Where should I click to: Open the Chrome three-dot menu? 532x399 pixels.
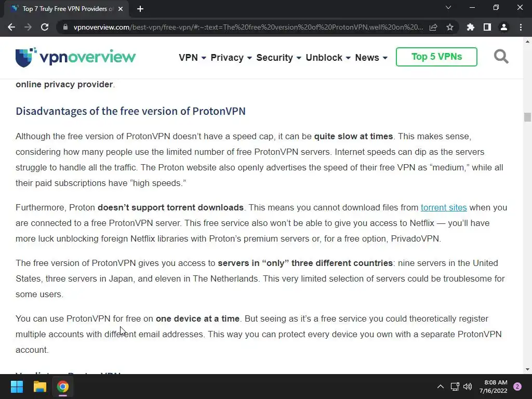521,27
